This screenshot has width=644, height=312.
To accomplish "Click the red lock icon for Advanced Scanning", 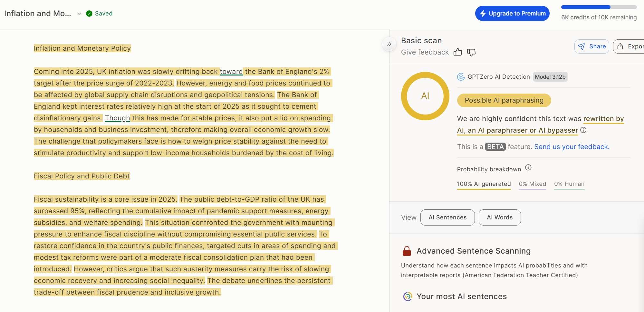I will pyautogui.click(x=407, y=251).
